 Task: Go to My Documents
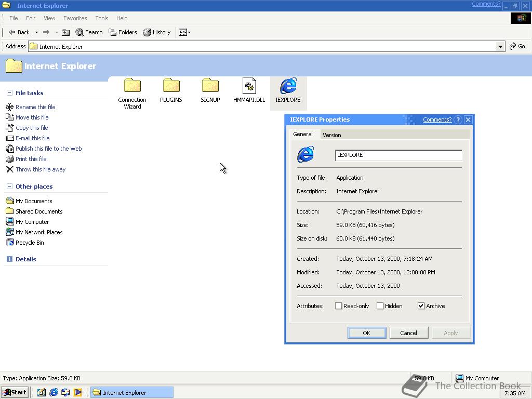point(34,201)
